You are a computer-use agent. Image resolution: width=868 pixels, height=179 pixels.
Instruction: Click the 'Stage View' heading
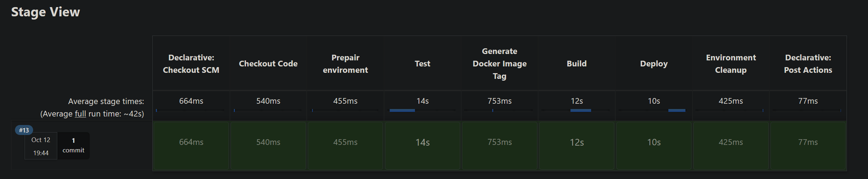pos(46,12)
